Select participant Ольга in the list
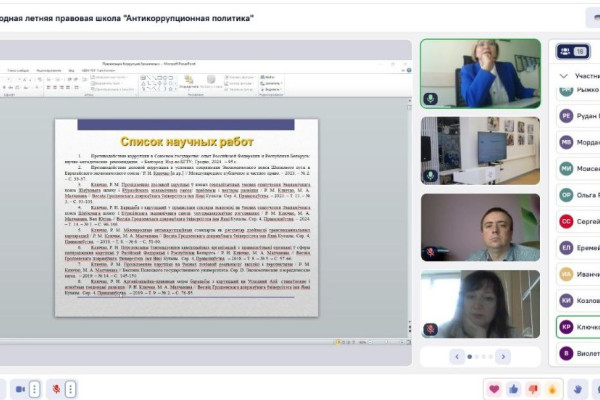600x400 pixels. pyautogui.click(x=577, y=195)
